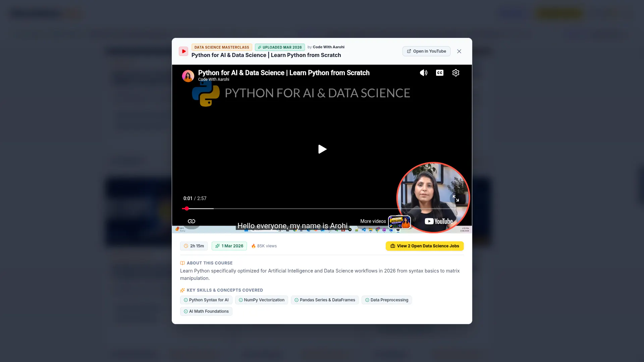Viewport: 644px width, 362px height.
Task: Open the video in YouTube
Action: (426, 51)
